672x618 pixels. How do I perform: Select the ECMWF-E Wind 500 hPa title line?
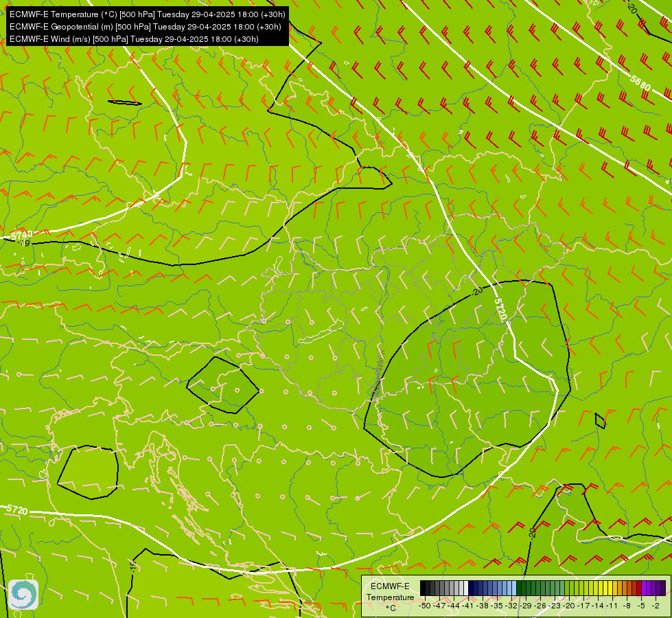(134, 39)
